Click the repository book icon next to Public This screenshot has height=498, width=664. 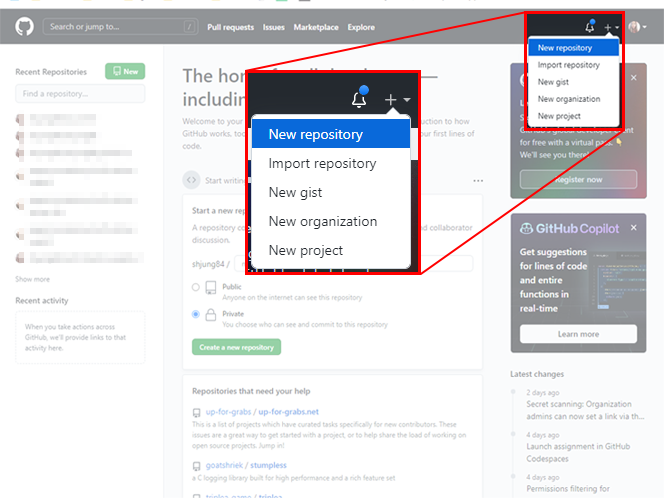[x=210, y=288]
